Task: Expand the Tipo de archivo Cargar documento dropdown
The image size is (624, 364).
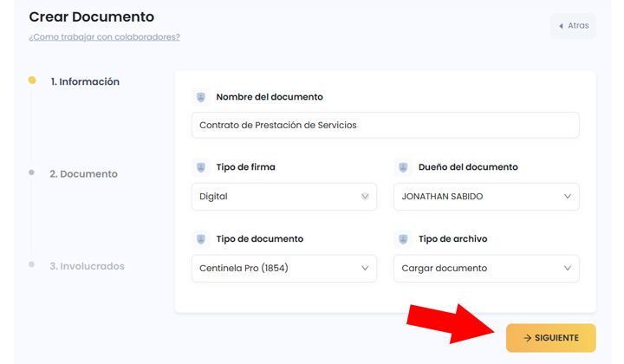Action: tap(485, 269)
